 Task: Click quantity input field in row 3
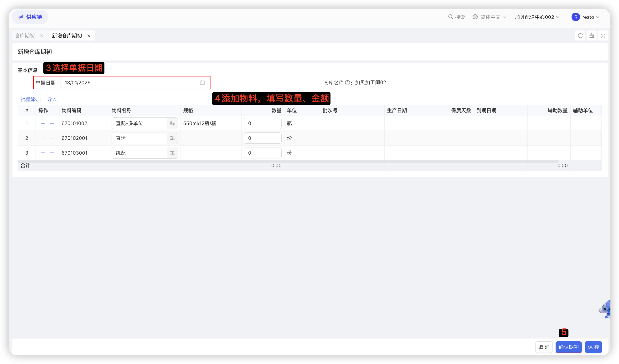pyautogui.click(x=262, y=153)
